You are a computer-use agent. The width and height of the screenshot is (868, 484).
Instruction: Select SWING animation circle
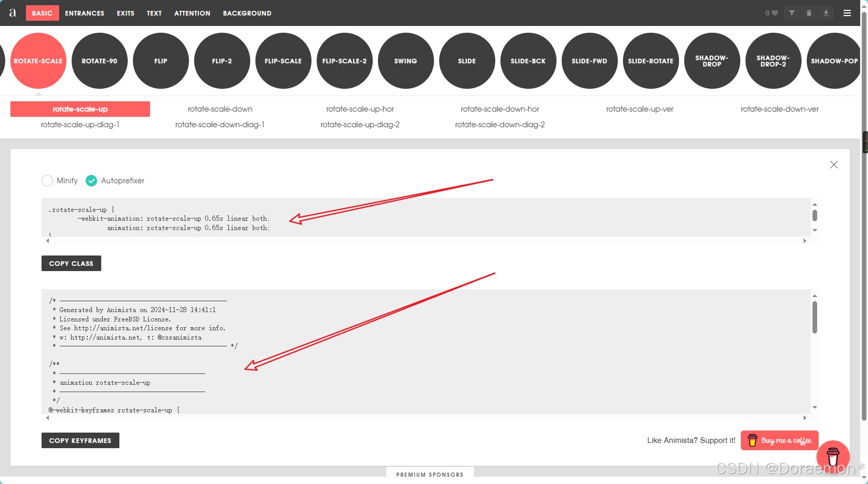coord(406,61)
